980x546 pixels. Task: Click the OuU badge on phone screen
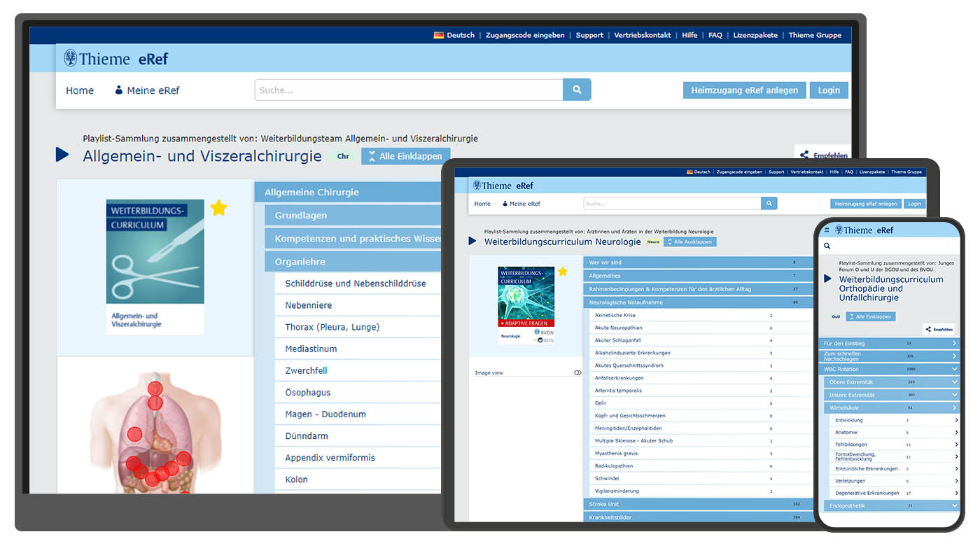click(836, 316)
